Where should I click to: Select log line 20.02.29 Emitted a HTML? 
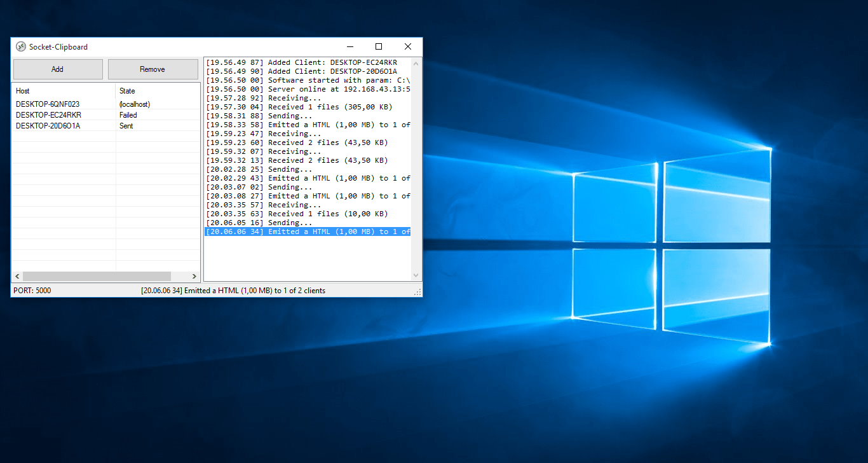pyautogui.click(x=308, y=178)
